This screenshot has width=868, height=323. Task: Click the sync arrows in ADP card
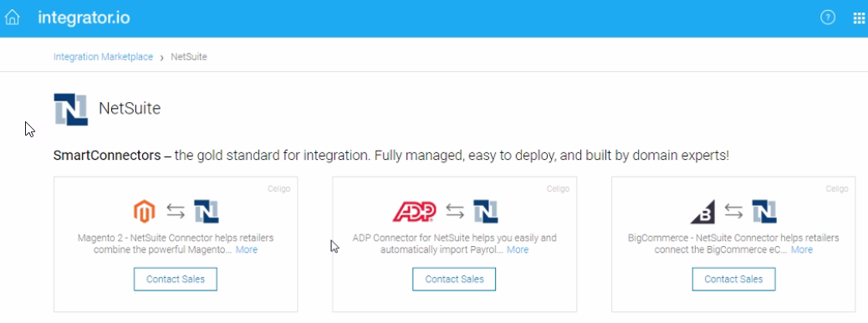pyautogui.click(x=455, y=212)
